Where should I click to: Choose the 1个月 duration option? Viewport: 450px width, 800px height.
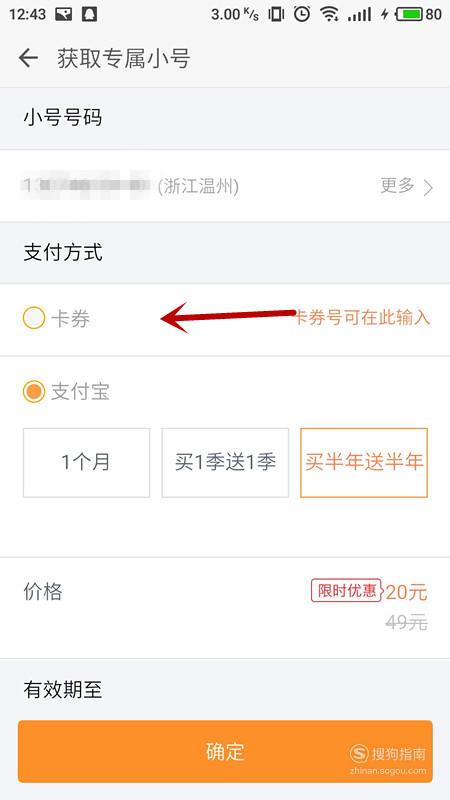86,462
